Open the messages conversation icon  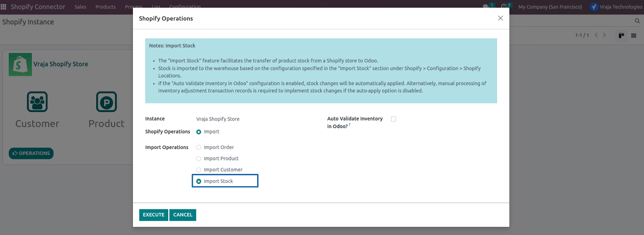click(x=485, y=7)
